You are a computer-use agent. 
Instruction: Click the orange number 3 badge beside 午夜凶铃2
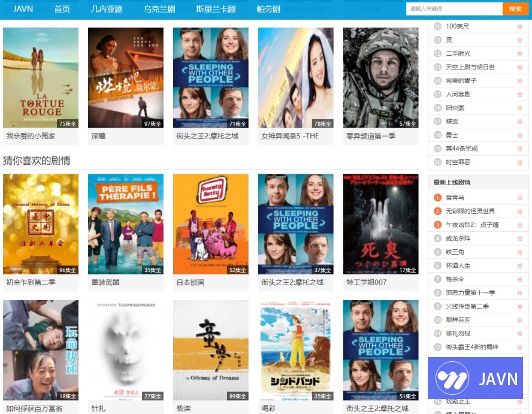pyautogui.click(x=438, y=225)
